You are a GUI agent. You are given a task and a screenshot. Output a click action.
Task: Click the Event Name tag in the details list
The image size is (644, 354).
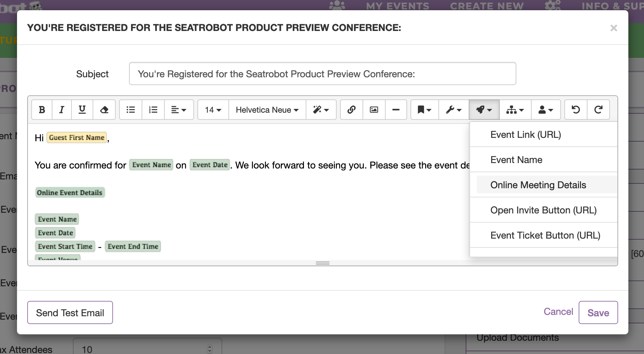(x=57, y=219)
